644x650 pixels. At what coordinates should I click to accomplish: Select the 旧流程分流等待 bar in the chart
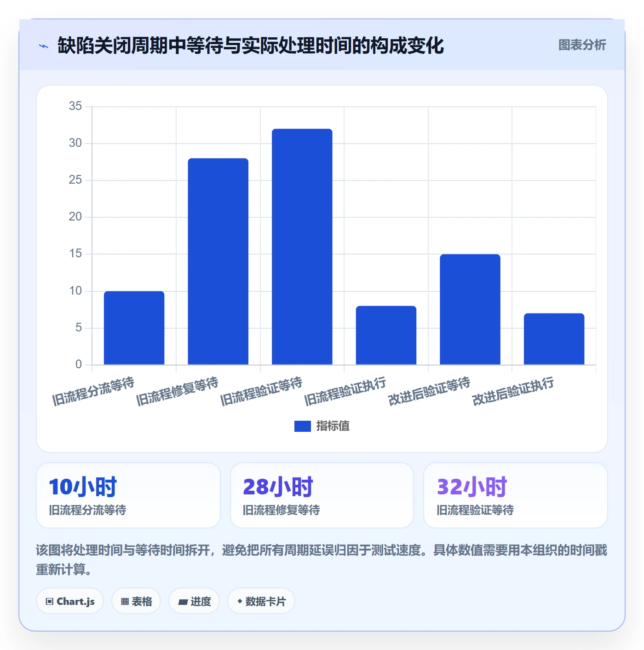pyautogui.click(x=134, y=328)
